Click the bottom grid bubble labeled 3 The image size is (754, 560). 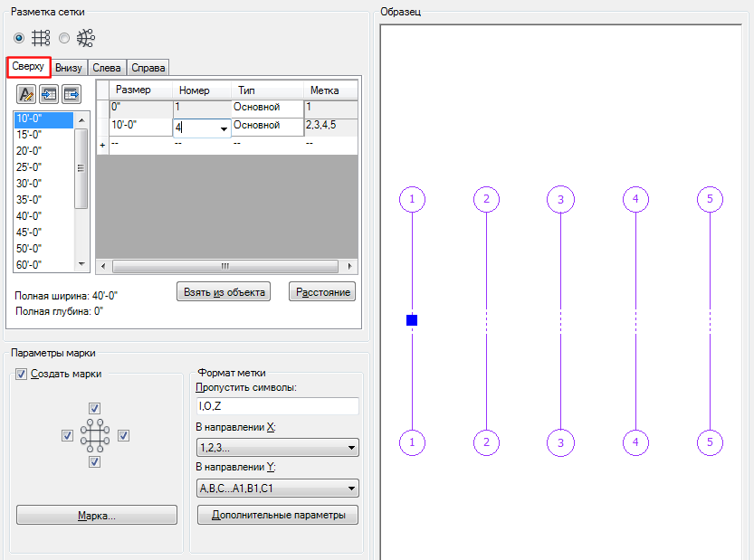tap(560, 442)
